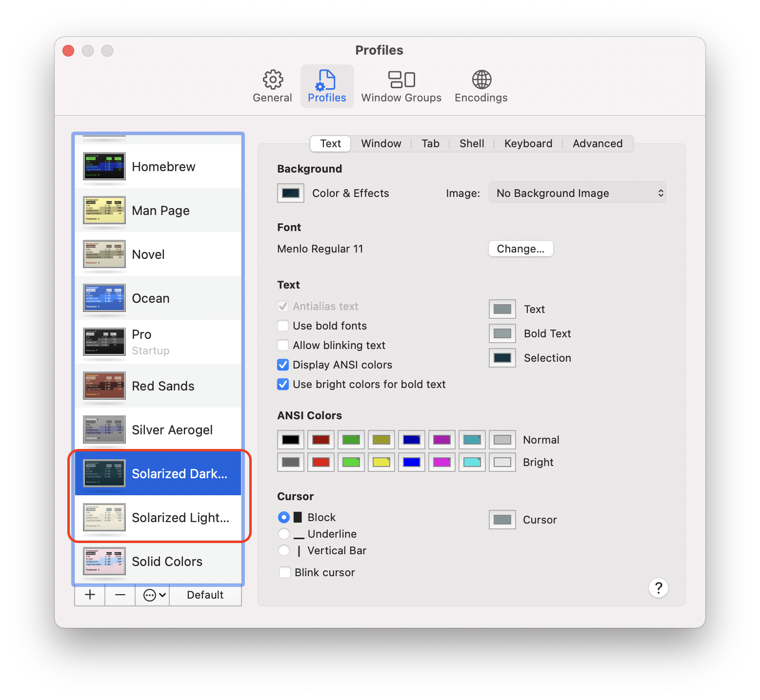Click the Normal magenta ANSI color swatch

click(x=442, y=440)
